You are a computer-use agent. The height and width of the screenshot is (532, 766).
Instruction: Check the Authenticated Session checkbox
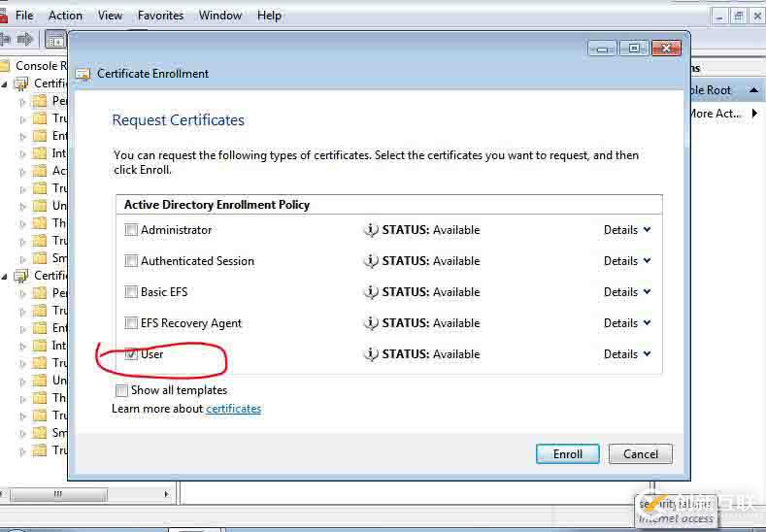click(131, 261)
